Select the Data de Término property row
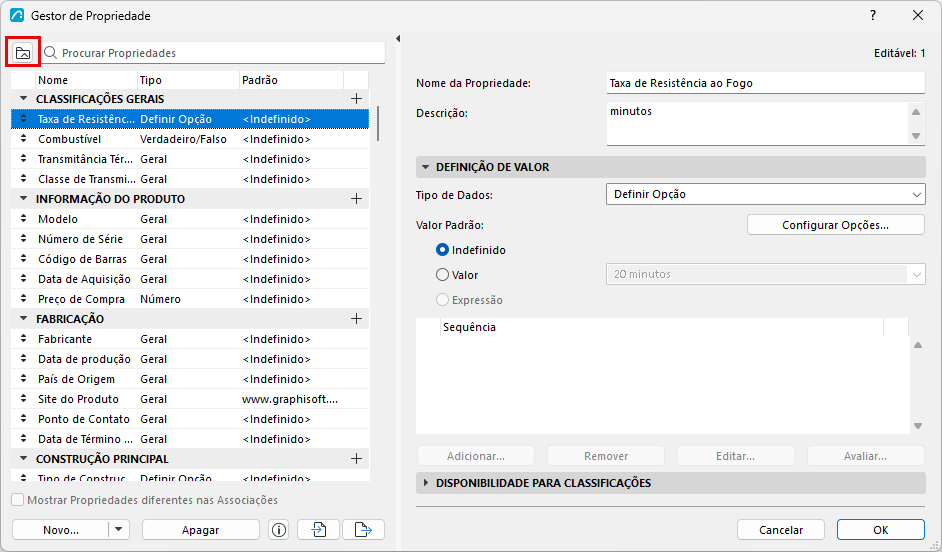The width and height of the screenshot is (942, 552). tap(190, 439)
